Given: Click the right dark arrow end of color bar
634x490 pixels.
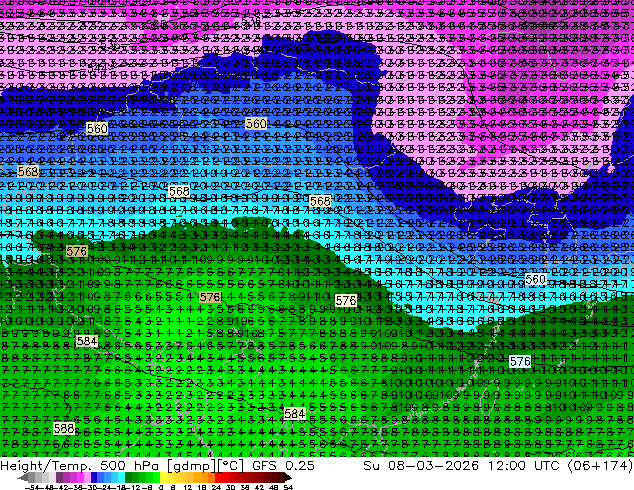Looking at the screenshot, I should point(287,478).
